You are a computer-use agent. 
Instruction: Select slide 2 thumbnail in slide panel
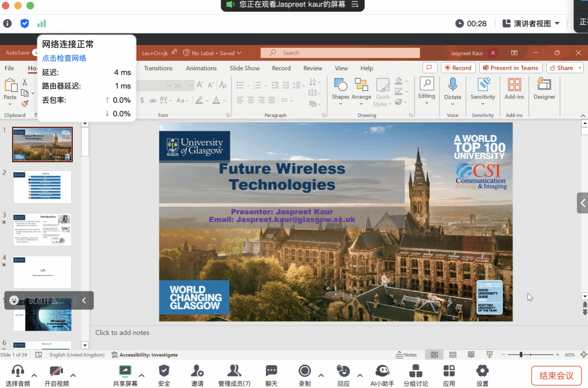[x=42, y=187]
